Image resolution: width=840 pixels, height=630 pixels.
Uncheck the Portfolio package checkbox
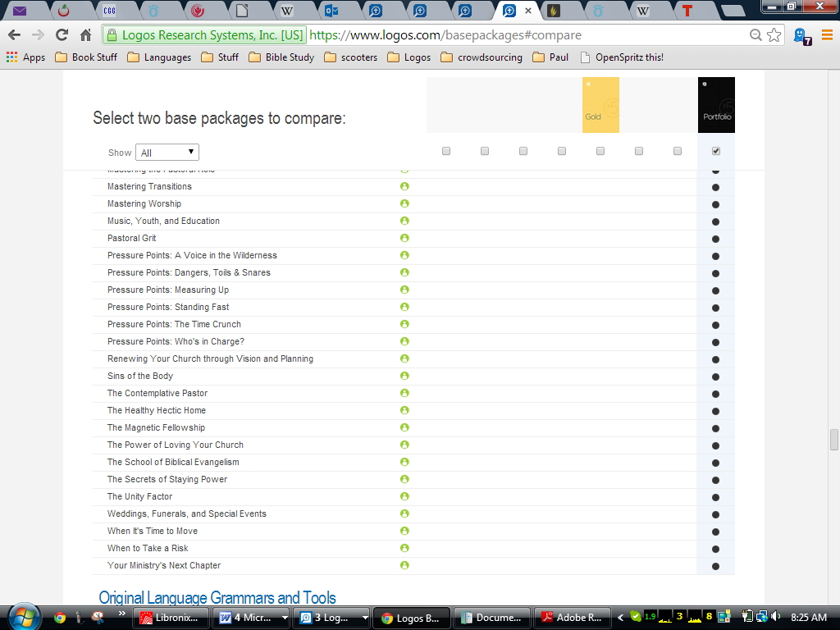pos(716,151)
